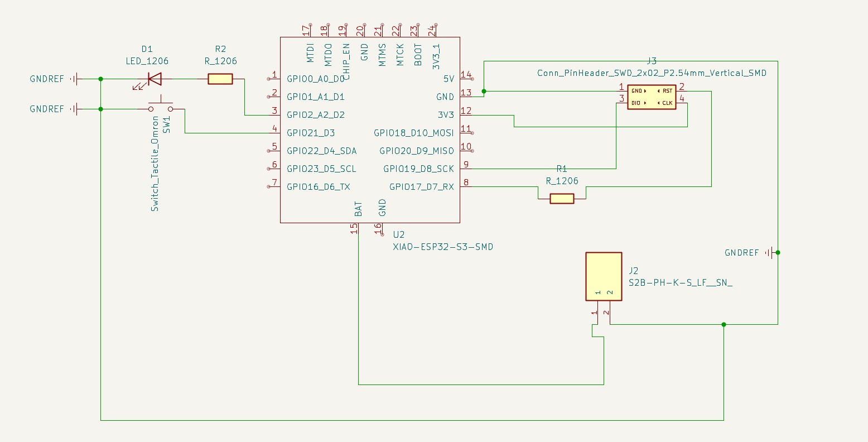Click the GPIO17_D7_RX pin label
The image size is (868, 442).
421,187
